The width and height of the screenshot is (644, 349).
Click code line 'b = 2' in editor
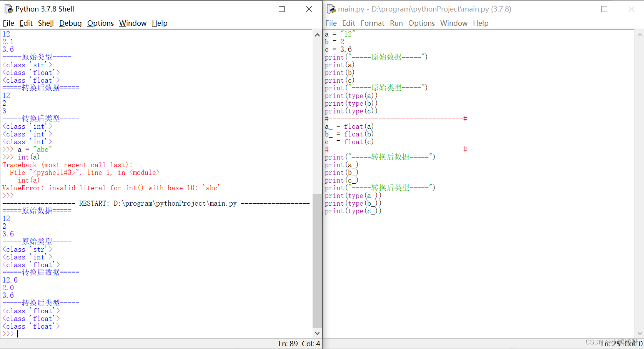[x=334, y=42]
